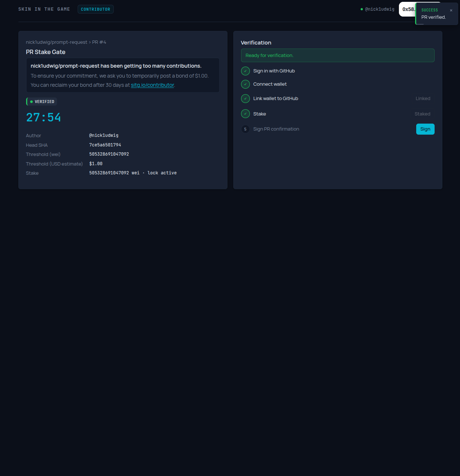Viewport: 460px width, 476px height.
Task: Click the Stake step checkmark icon
Action: pyautogui.click(x=245, y=114)
